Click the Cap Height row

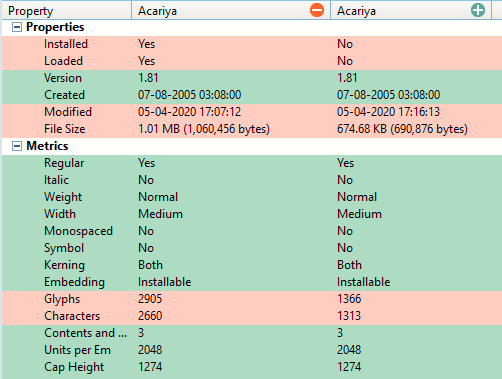[x=252, y=367]
